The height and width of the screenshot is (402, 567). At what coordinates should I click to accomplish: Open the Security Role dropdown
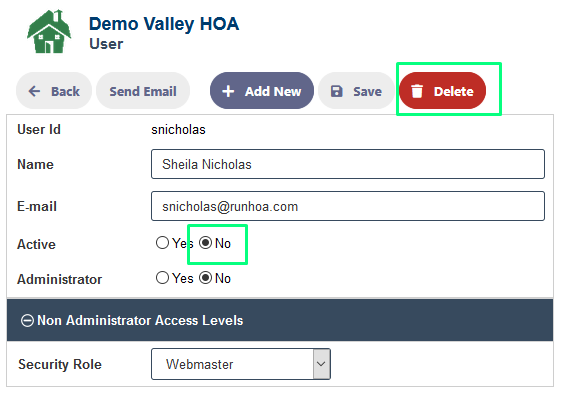(x=241, y=364)
